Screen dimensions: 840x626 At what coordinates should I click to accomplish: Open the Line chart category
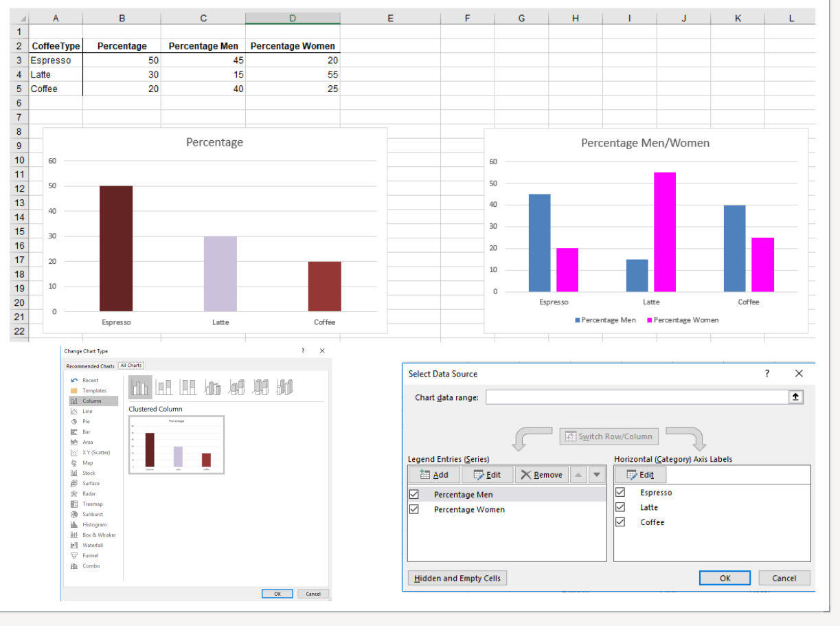click(86, 411)
